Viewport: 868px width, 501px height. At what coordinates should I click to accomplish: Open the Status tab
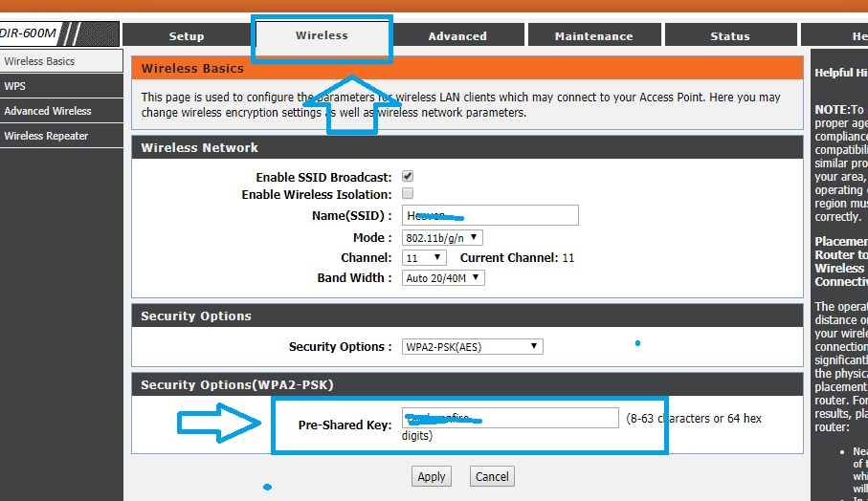(x=730, y=35)
